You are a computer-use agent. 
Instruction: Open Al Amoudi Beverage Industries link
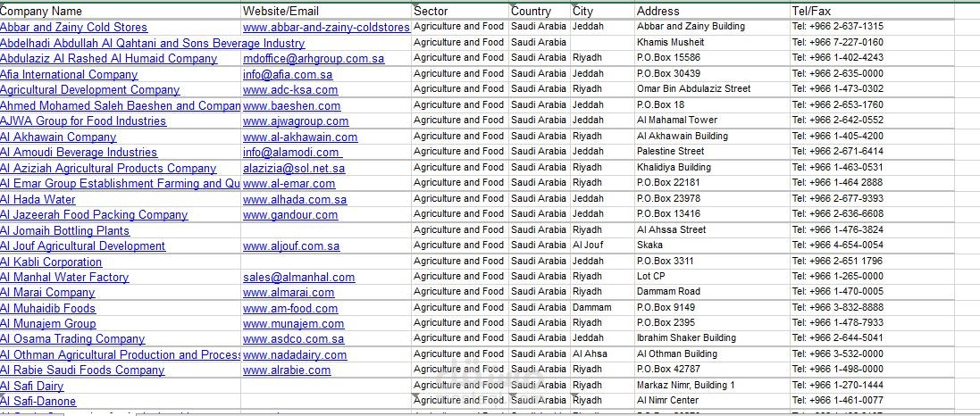79,153
